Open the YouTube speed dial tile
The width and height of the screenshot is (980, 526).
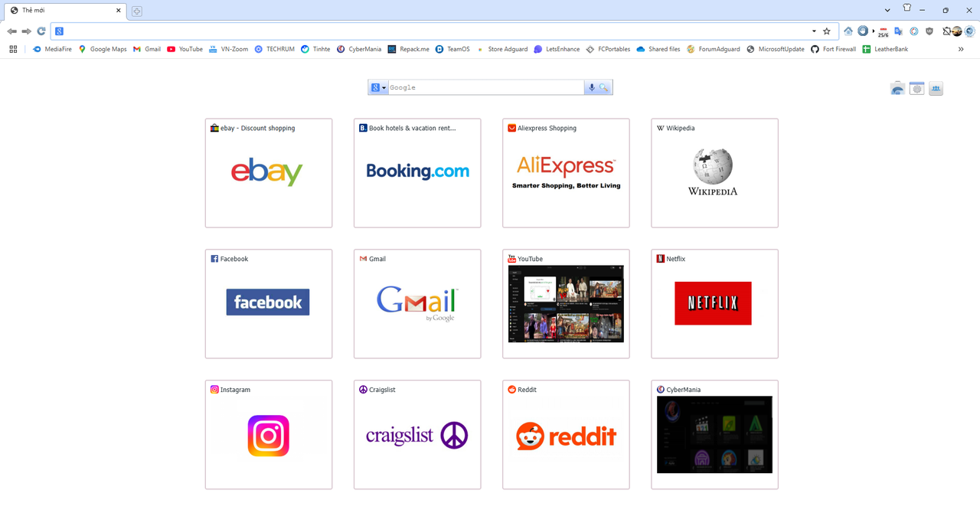click(x=566, y=304)
